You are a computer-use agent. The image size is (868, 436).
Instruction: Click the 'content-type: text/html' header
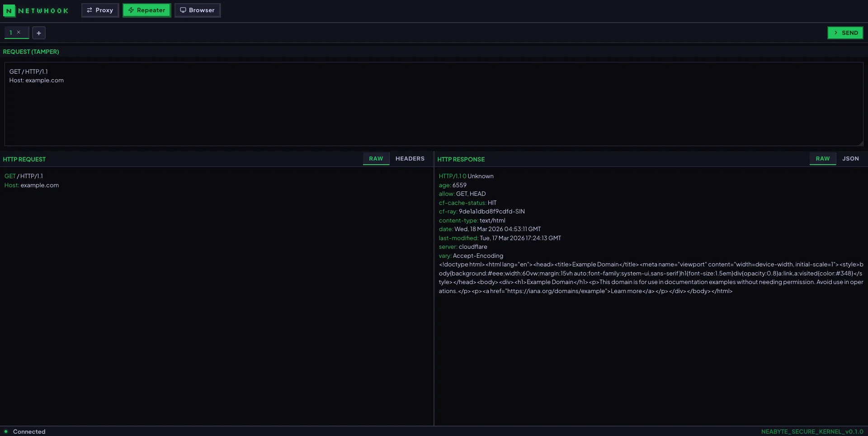pos(472,220)
